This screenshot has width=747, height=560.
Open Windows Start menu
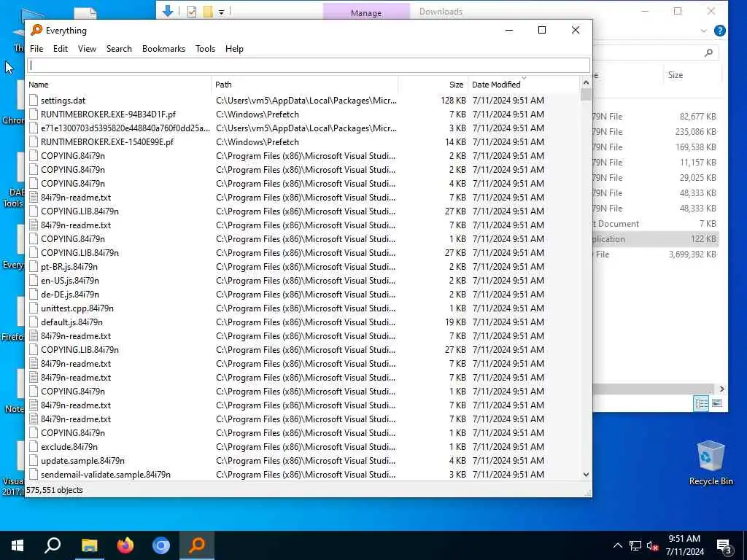18,545
